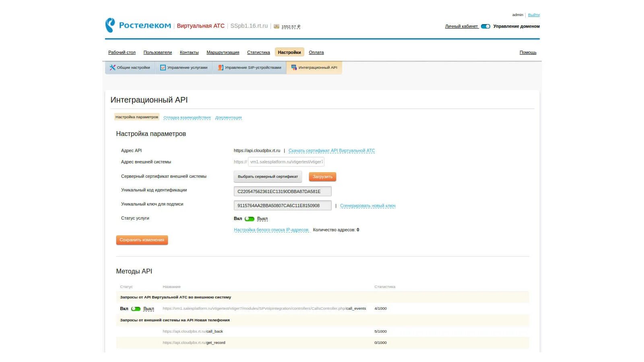Click the call_events URL text
Image resolution: width=644 pixels, height=362 pixels.
tap(264, 309)
